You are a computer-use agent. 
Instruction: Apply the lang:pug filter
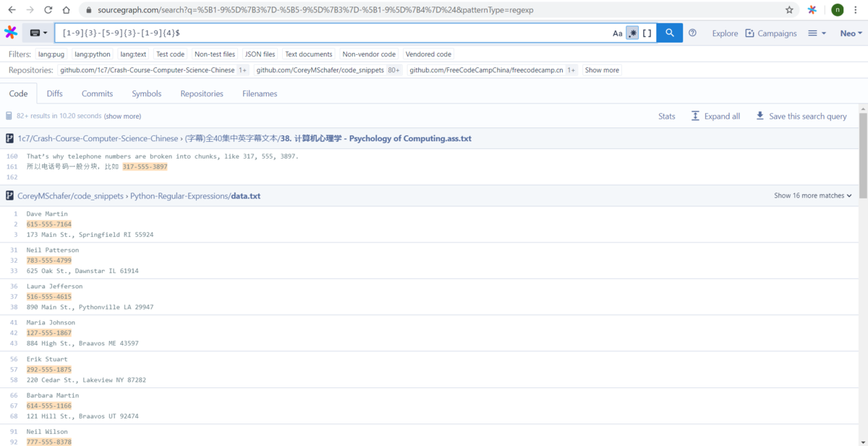point(51,54)
